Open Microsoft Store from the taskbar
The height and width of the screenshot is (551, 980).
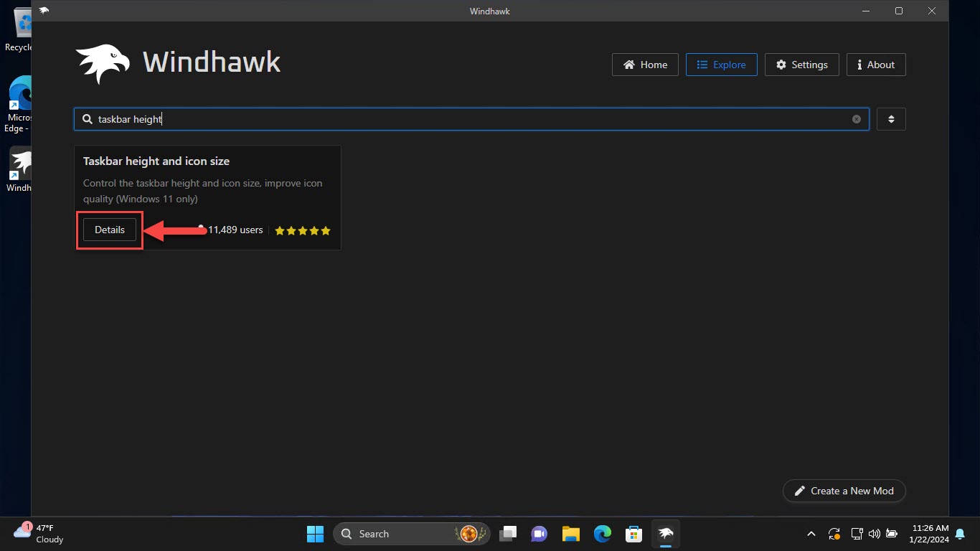(633, 534)
